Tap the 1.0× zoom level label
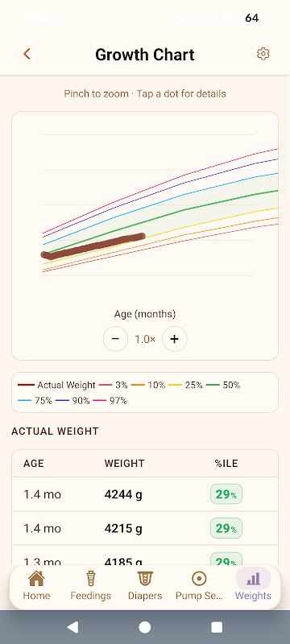The image size is (290, 644). coord(145,339)
